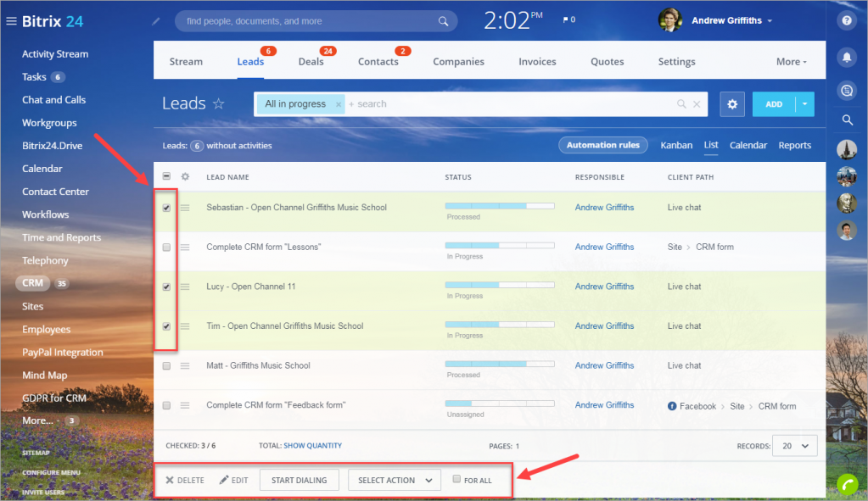Open row menu for Complete CRM form "Lessons"
This screenshot has width=868, height=501.
[185, 248]
